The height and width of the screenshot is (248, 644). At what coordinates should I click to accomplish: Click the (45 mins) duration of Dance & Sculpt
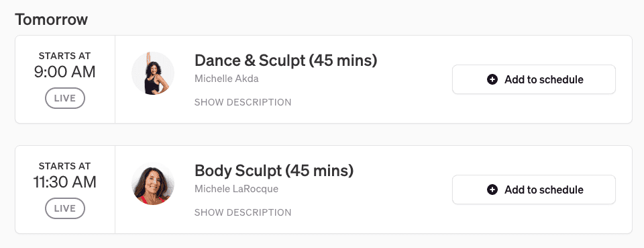point(343,60)
